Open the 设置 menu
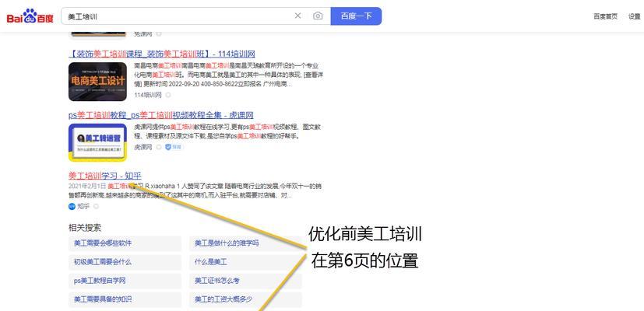The height and width of the screenshot is (311, 644). click(634, 16)
